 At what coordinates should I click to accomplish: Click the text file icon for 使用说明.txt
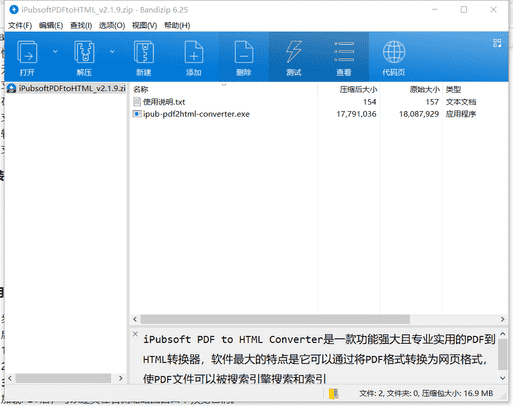tap(137, 102)
